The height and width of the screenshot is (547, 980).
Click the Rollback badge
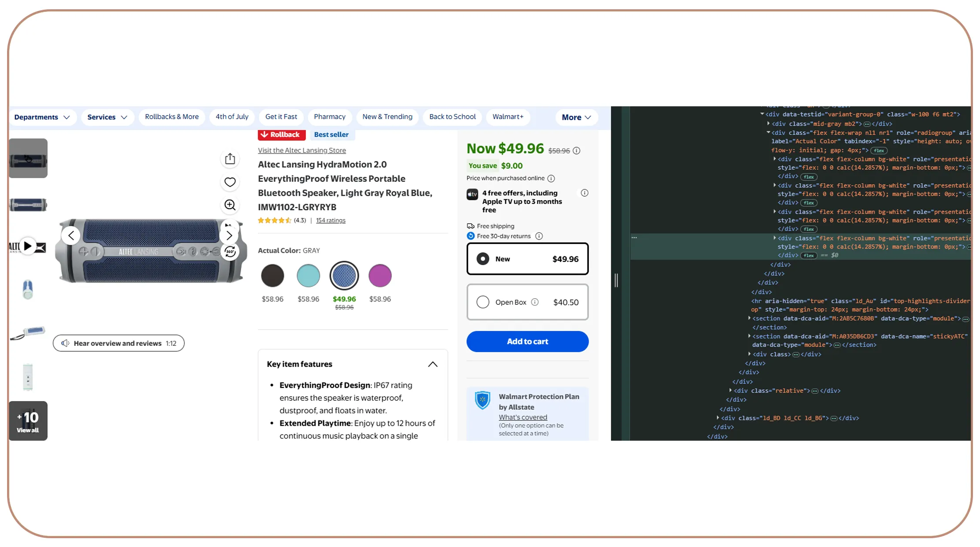(282, 135)
